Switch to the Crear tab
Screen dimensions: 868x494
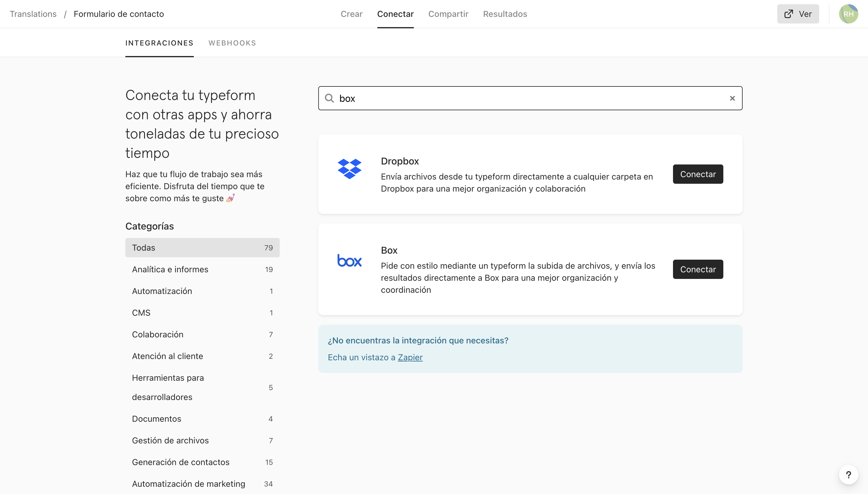pos(351,14)
